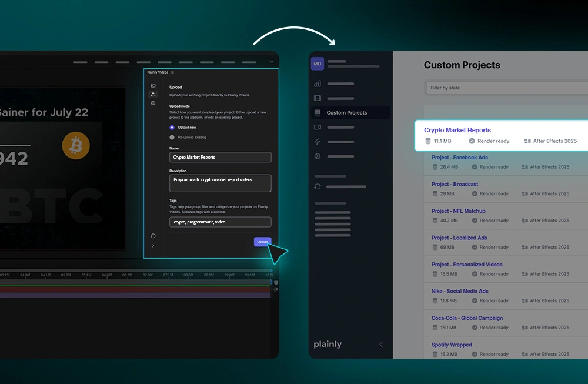
Task: Click the Plainly Videos panel tab title
Action: tap(158, 72)
